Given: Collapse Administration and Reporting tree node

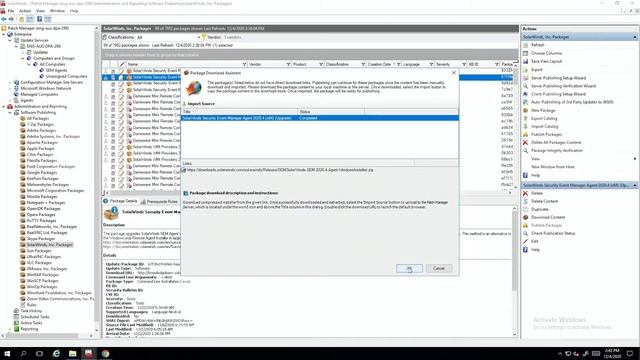Looking at the screenshot, I should coord(4,107).
